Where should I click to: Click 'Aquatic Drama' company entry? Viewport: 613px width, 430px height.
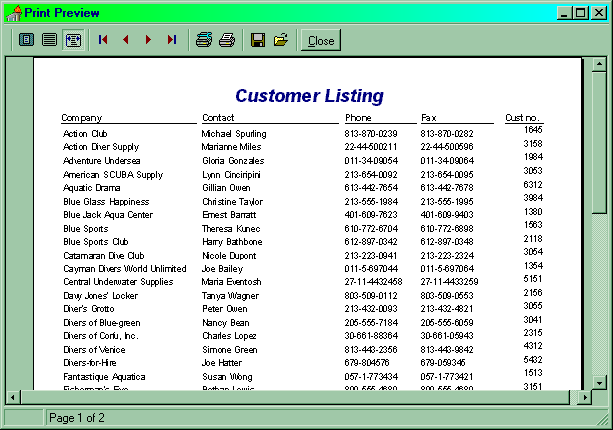pyautogui.click(x=91, y=188)
